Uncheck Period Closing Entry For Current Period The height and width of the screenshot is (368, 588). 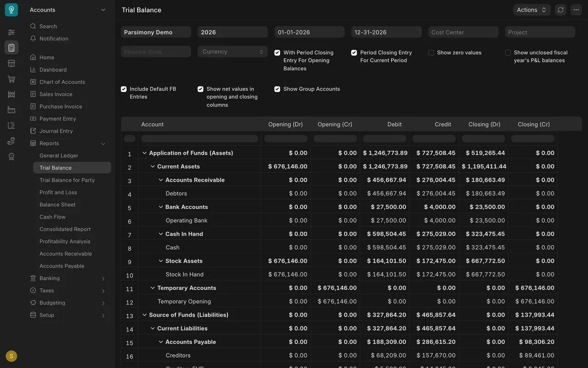[354, 53]
